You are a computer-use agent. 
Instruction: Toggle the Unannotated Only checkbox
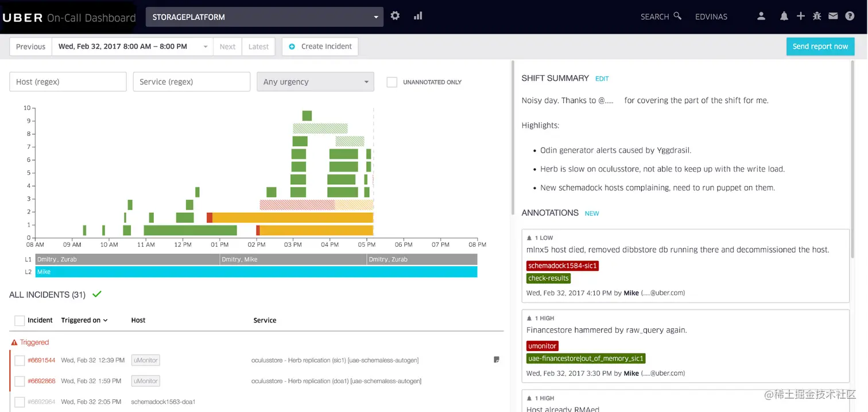[392, 82]
